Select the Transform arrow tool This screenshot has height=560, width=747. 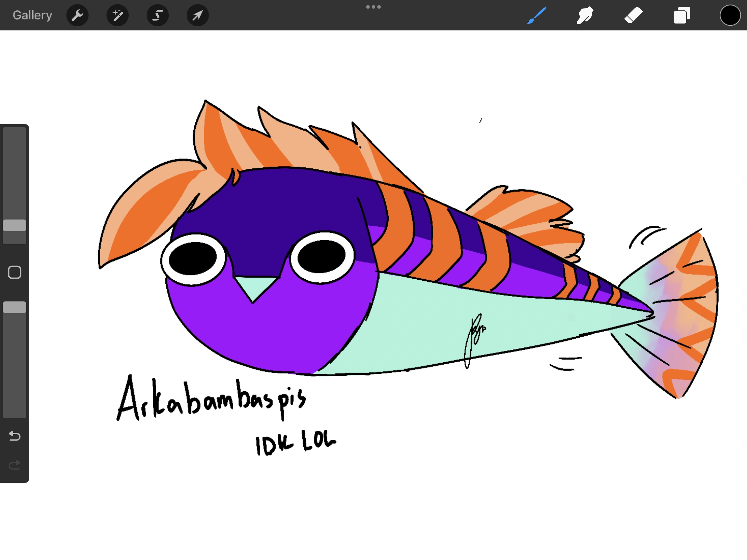[x=197, y=15]
